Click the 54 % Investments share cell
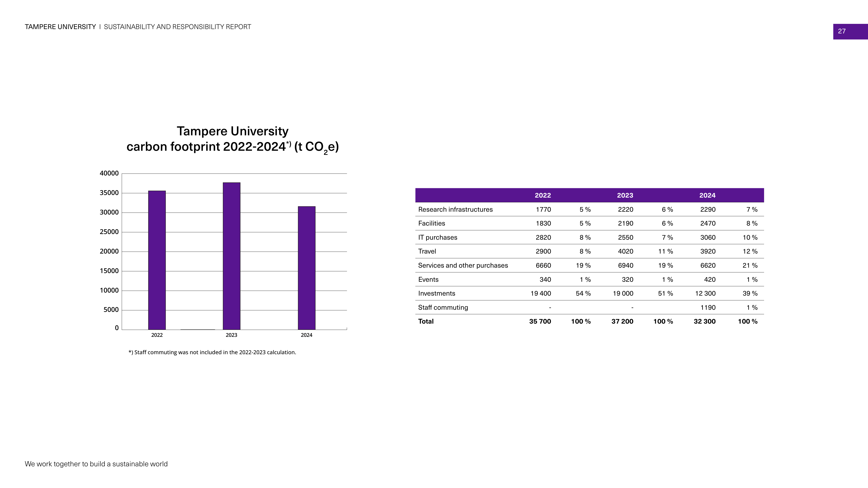This screenshot has width=868, height=488. point(583,293)
